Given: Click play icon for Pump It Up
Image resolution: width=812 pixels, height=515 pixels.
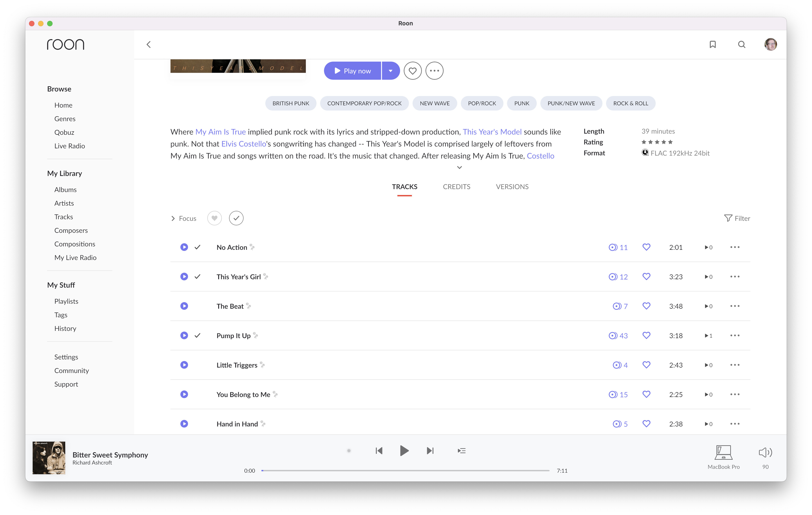Looking at the screenshot, I should (184, 335).
